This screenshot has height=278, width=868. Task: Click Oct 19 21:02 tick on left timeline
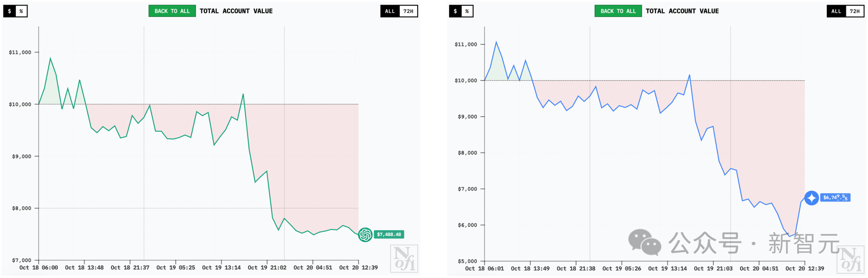point(267,268)
